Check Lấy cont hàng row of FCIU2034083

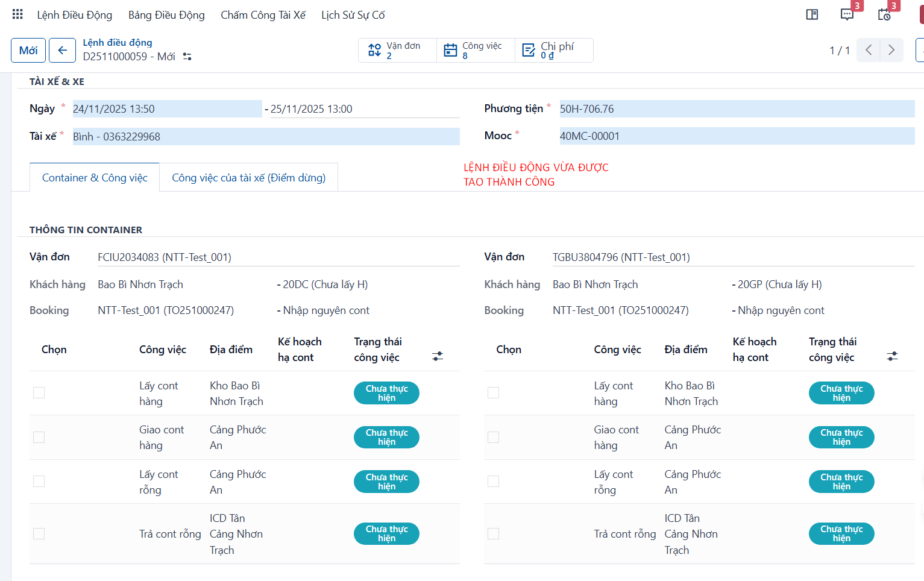tap(39, 393)
